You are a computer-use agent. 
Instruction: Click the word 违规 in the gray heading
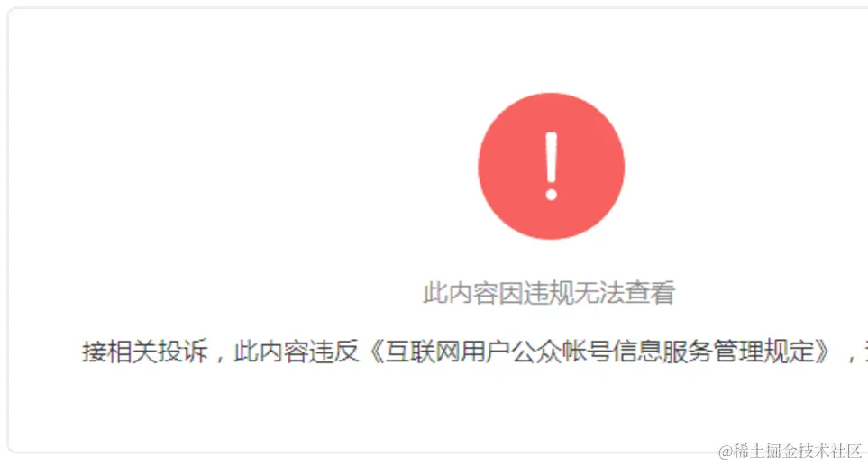click(549, 293)
